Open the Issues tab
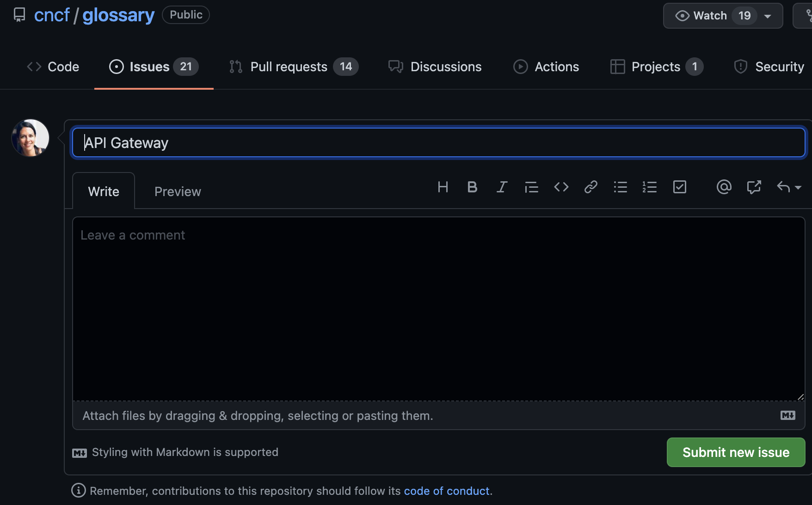 pos(148,66)
